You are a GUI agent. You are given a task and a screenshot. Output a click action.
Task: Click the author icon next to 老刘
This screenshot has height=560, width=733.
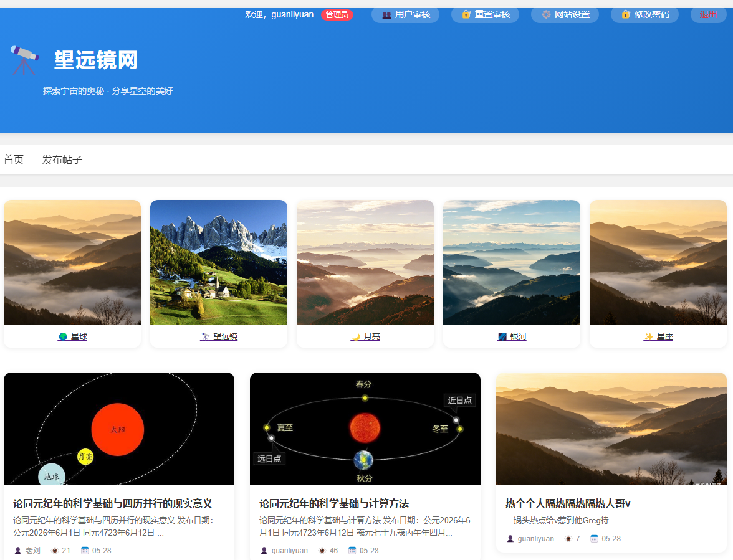coord(17,551)
